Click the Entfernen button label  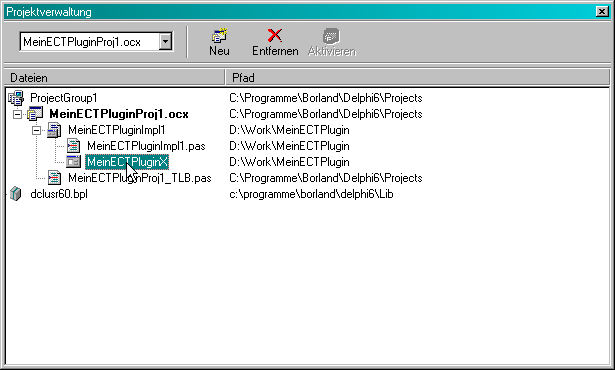click(x=275, y=51)
